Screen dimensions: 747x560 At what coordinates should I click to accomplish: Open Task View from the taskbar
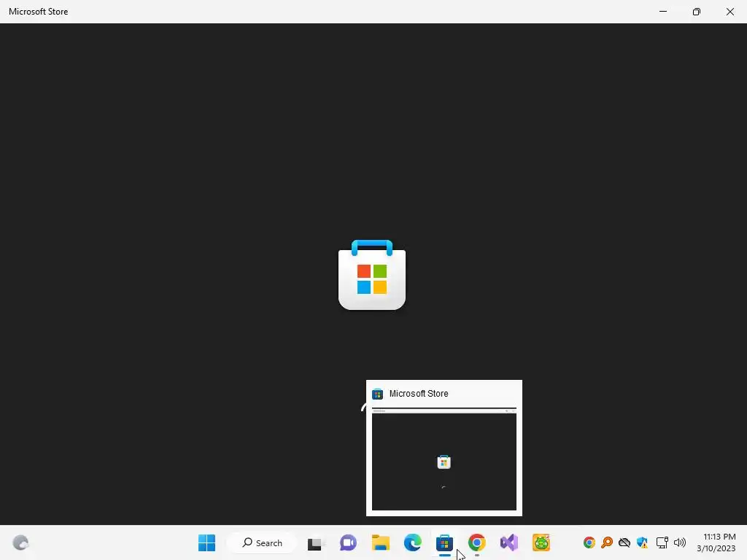[x=315, y=543]
